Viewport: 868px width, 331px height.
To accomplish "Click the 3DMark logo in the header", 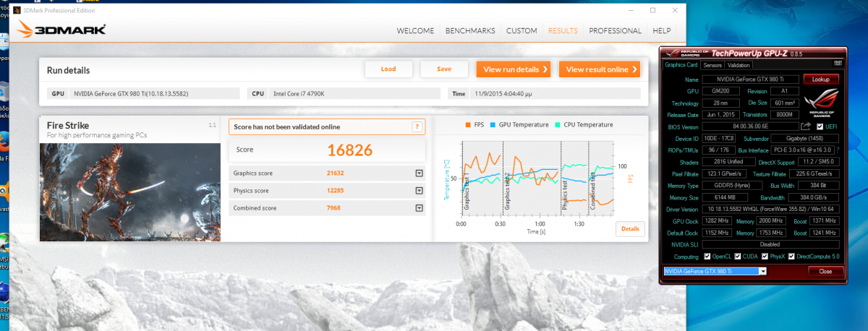I will point(61,30).
